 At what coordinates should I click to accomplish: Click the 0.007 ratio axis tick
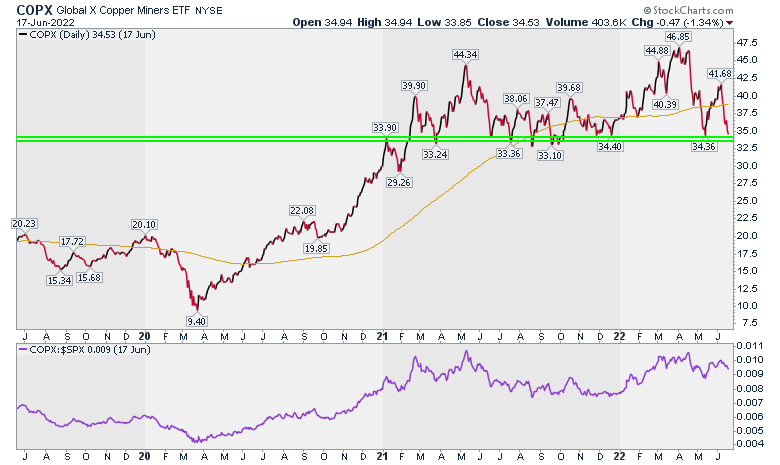[749, 402]
